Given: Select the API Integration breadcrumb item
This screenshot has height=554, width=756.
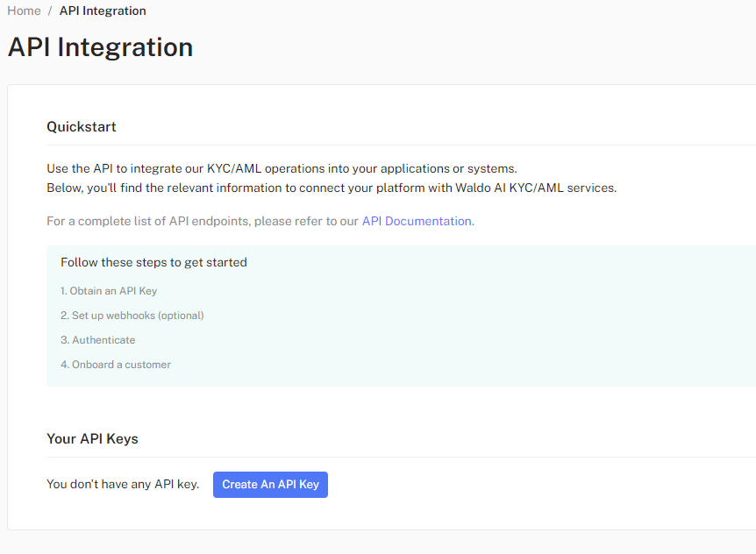Looking at the screenshot, I should click(103, 11).
